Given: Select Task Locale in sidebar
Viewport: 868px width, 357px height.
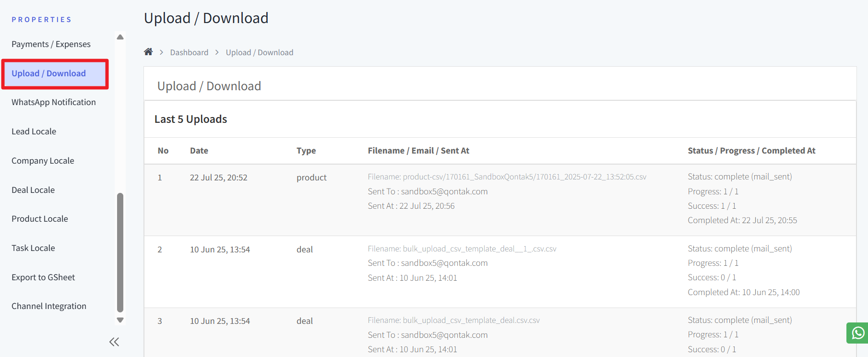Looking at the screenshot, I should coord(33,248).
